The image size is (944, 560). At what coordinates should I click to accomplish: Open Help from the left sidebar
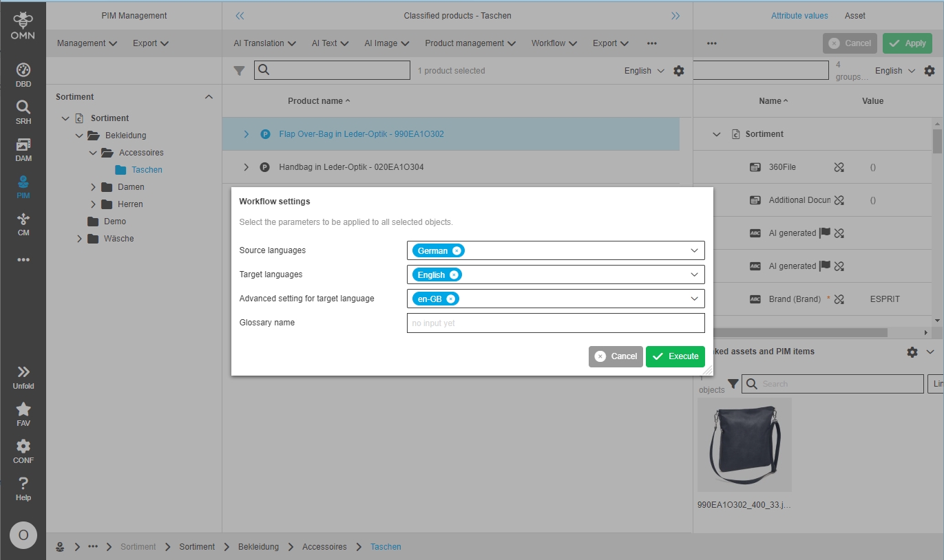(23, 488)
